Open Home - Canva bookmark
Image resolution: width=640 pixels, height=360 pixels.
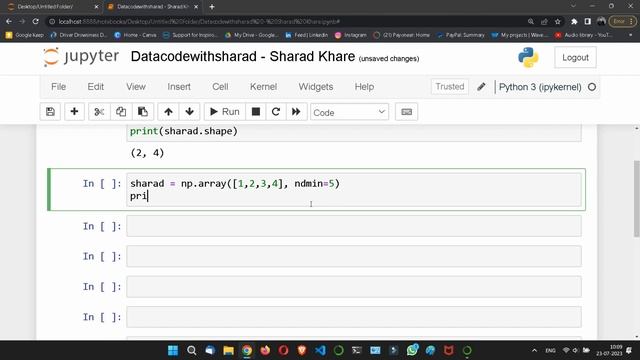[x=136, y=35]
